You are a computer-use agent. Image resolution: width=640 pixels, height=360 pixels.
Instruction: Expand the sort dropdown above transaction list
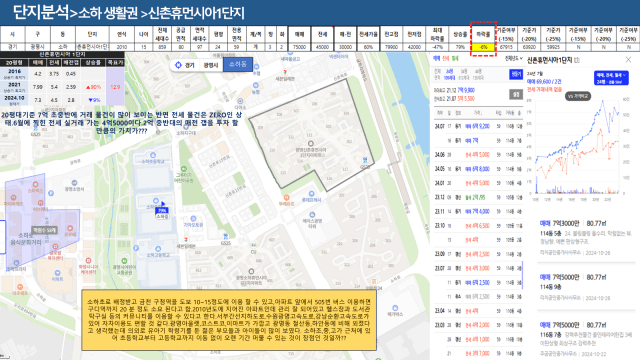pos(514,59)
